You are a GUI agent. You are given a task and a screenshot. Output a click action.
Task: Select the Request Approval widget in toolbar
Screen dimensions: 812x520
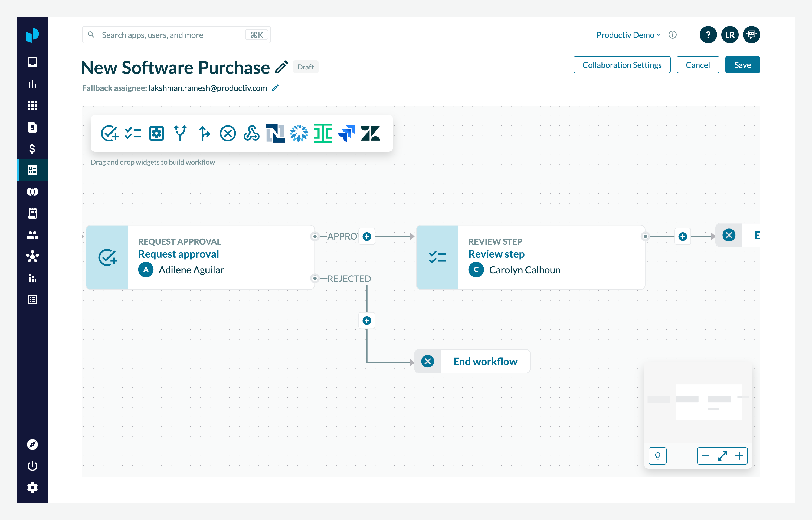109,133
